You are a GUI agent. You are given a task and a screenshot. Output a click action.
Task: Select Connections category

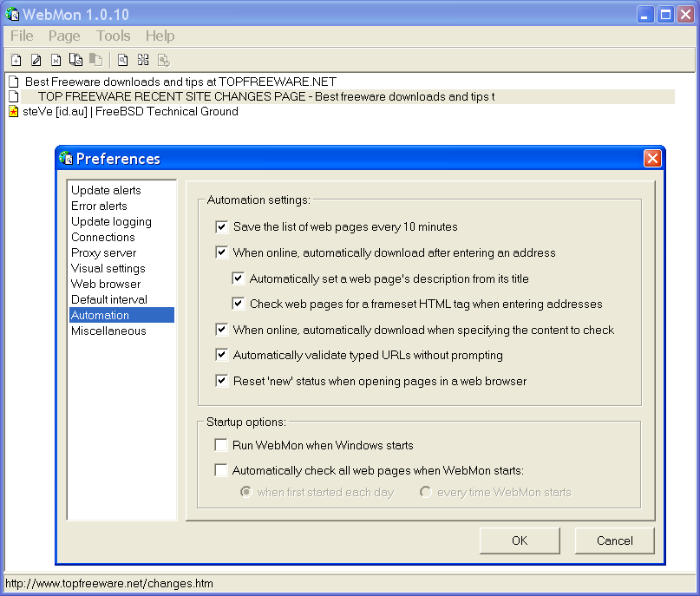122,237
